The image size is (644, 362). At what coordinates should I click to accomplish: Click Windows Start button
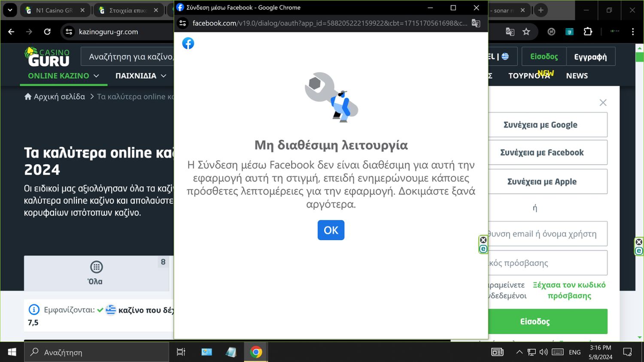click(12, 352)
